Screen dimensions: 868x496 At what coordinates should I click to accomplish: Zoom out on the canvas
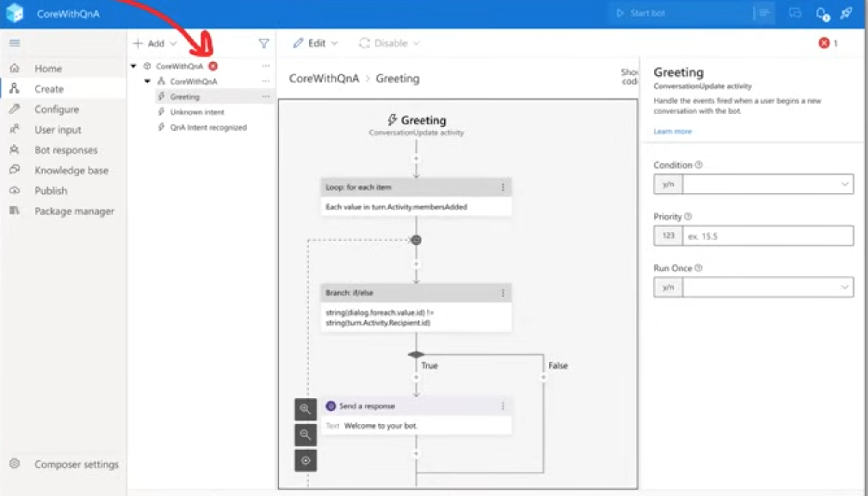(306, 434)
